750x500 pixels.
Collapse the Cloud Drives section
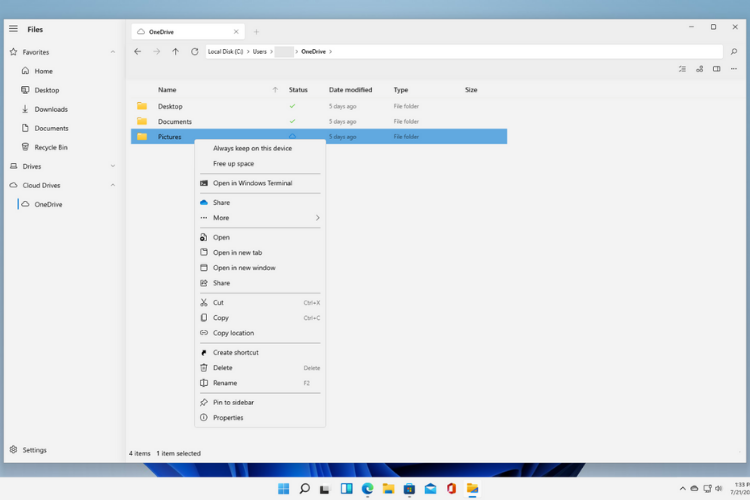pyautogui.click(x=112, y=185)
